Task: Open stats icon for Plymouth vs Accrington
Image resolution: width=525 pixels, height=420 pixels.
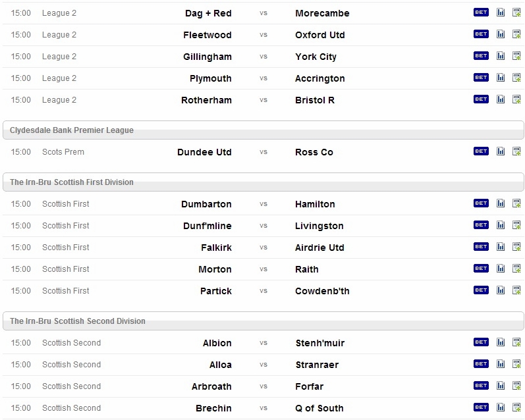Action: coord(501,78)
